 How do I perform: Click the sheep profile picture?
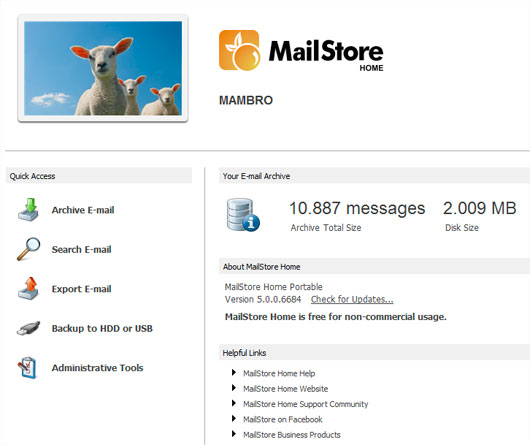pyautogui.click(x=103, y=68)
